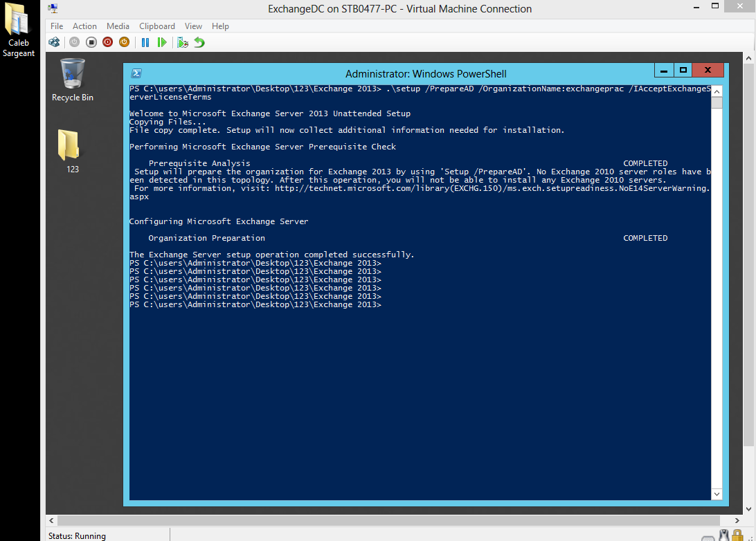Click the keyboard status icon in status bar
This screenshot has width=756, height=541.
[708, 538]
